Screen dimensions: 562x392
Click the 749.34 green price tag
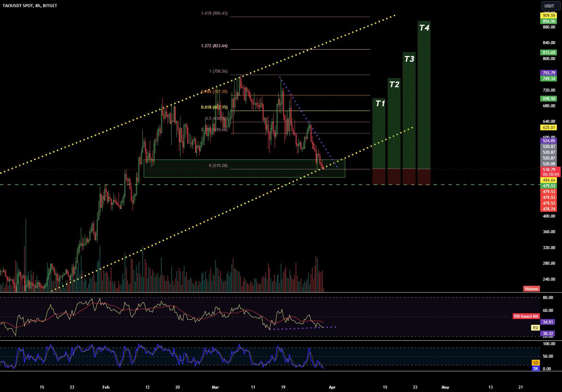[549, 79]
